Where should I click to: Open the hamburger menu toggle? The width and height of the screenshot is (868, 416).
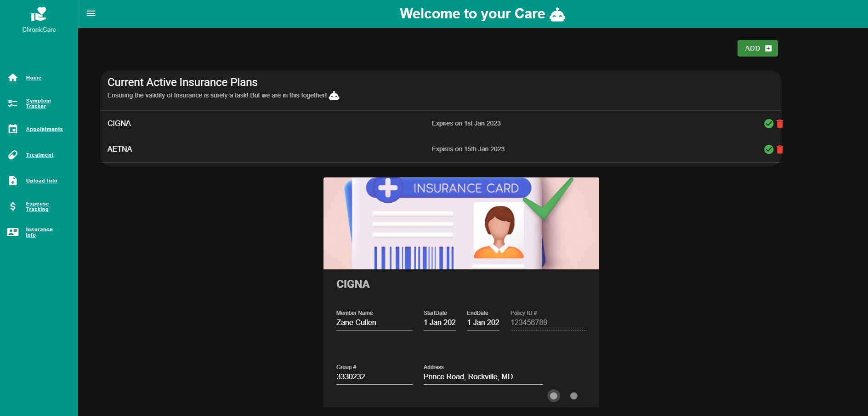91,13
